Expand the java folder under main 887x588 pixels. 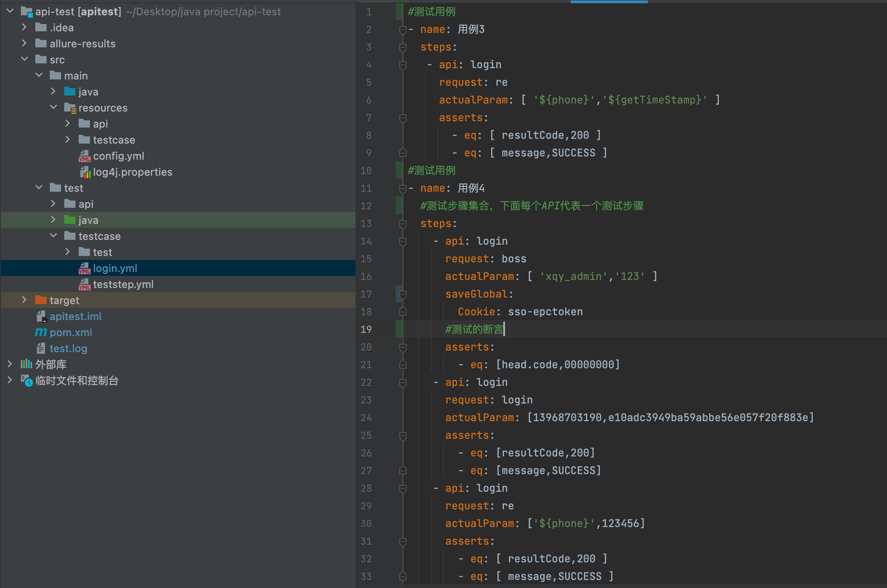[x=53, y=91]
